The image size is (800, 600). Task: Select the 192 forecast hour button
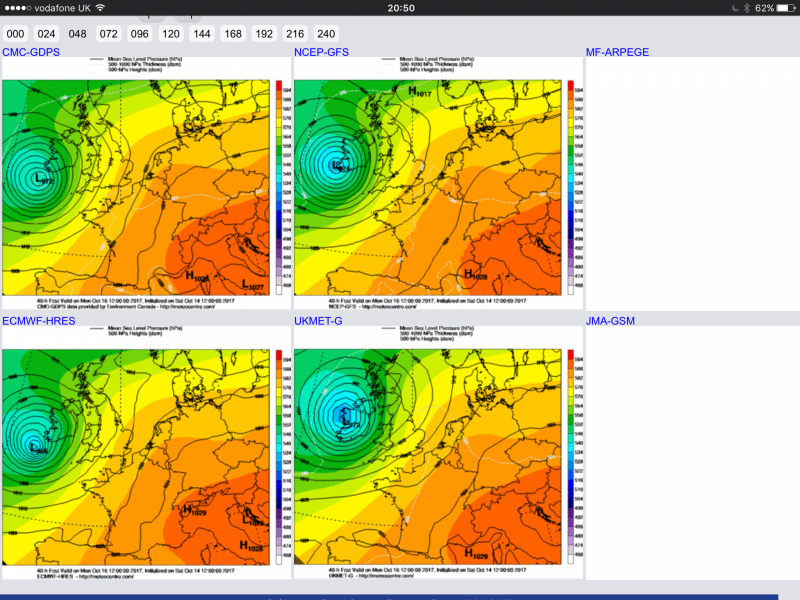tap(264, 34)
